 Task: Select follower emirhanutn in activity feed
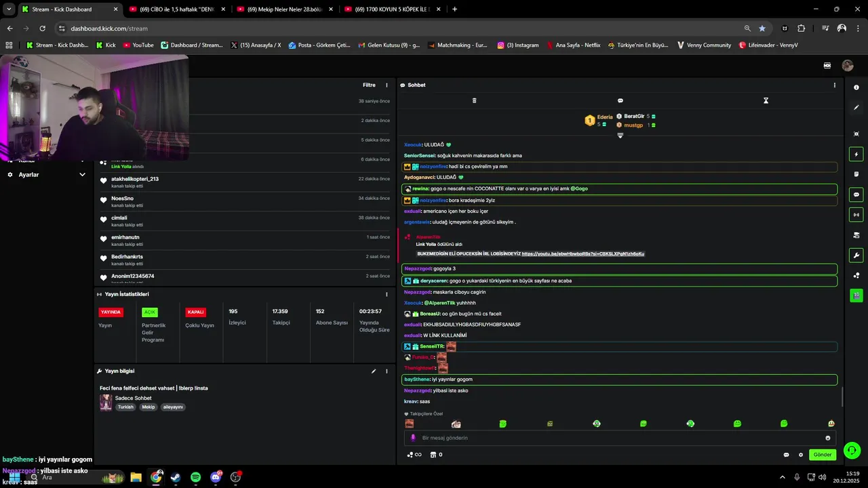coord(125,237)
